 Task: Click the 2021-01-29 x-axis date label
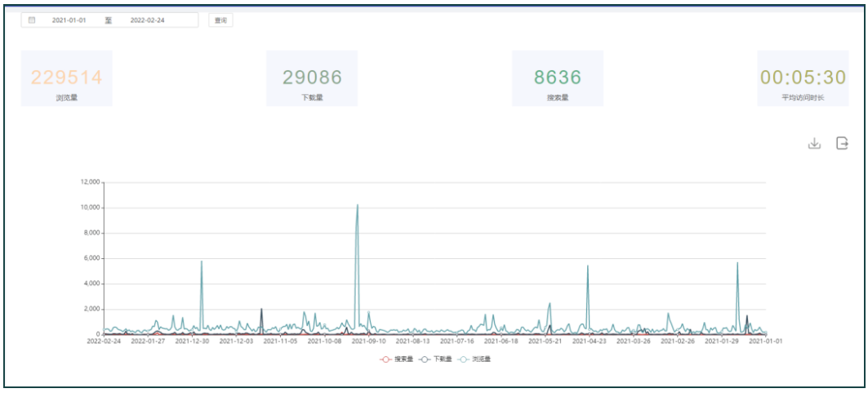coord(722,342)
